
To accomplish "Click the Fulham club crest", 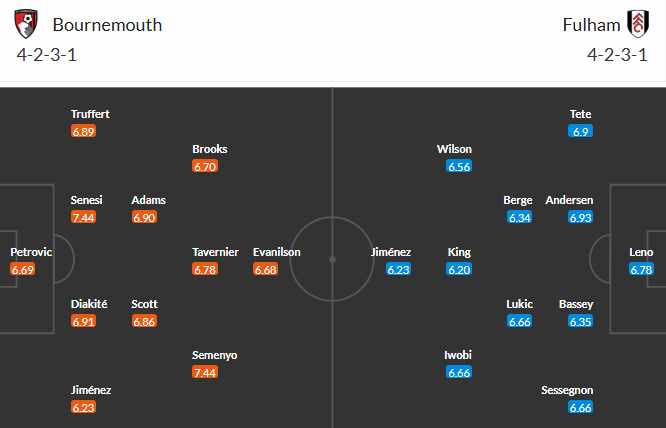I will click(x=635, y=24).
